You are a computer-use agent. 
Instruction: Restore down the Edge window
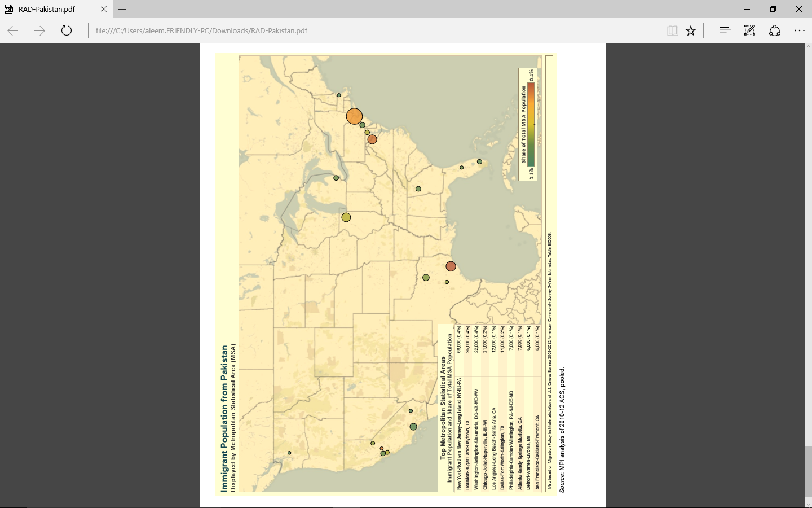point(773,9)
